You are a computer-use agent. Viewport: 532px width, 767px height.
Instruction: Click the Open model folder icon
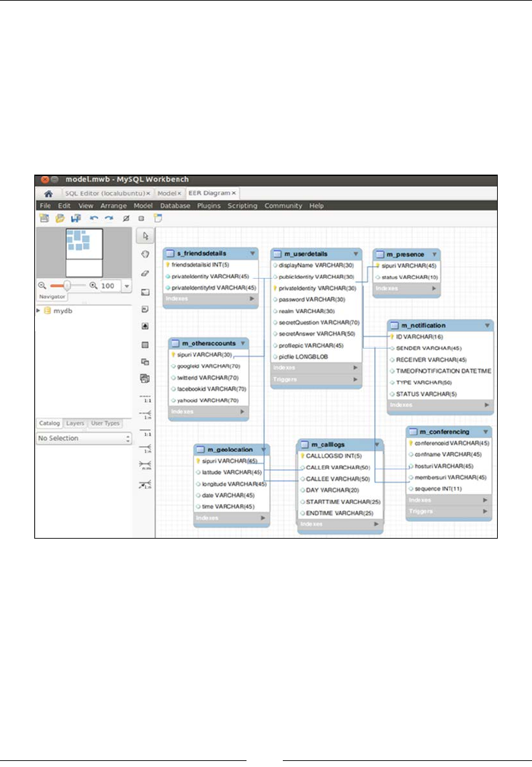pyautogui.click(x=60, y=218)
